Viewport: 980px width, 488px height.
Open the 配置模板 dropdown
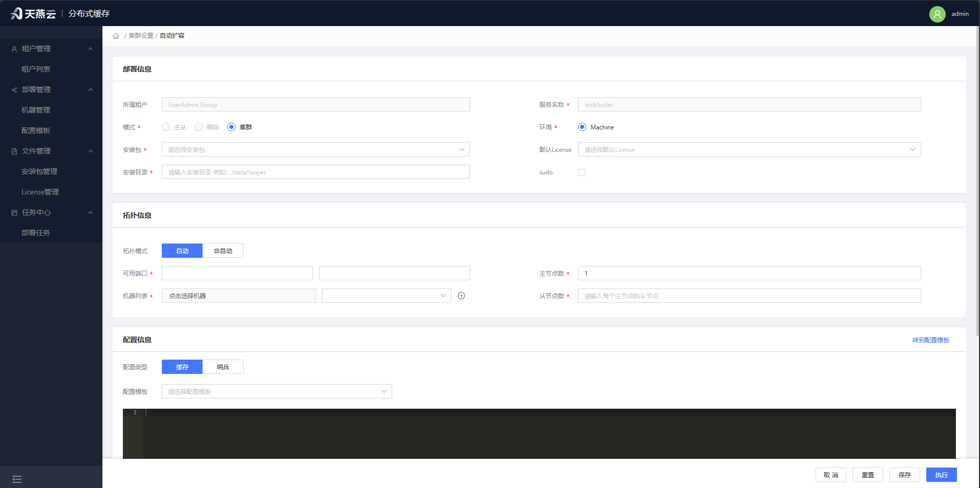(277, 391)
